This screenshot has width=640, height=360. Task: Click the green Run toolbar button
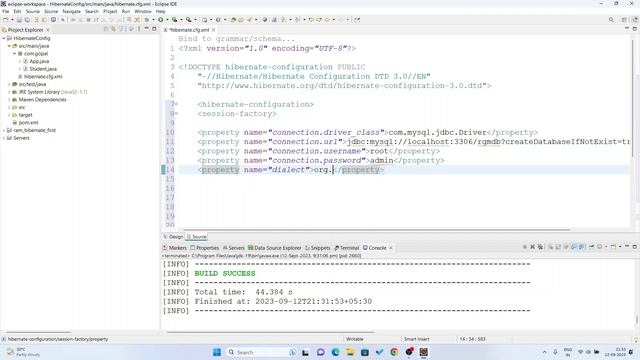[161, 20]
